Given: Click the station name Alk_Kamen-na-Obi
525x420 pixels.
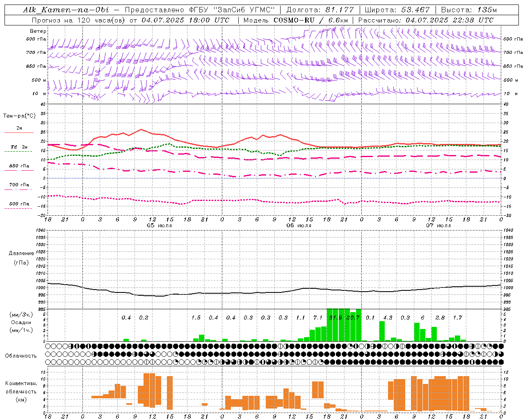Looking at the screenshot, I should pos(66,10).
